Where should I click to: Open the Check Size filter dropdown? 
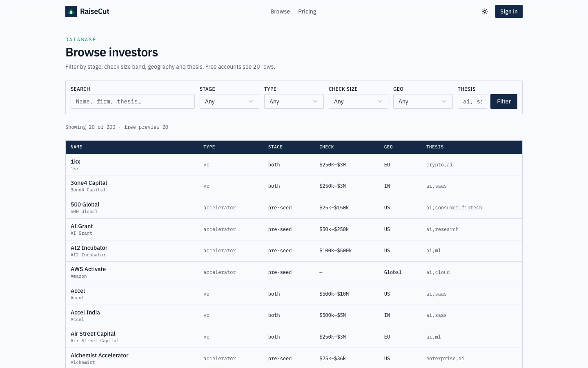coord(359,101)
